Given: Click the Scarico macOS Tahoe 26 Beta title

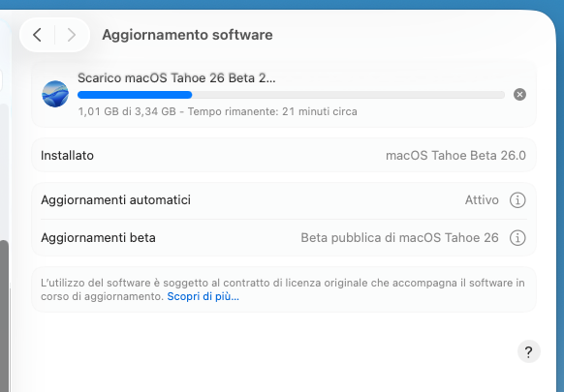Looking at the screenshot, I should click(176, 78).
